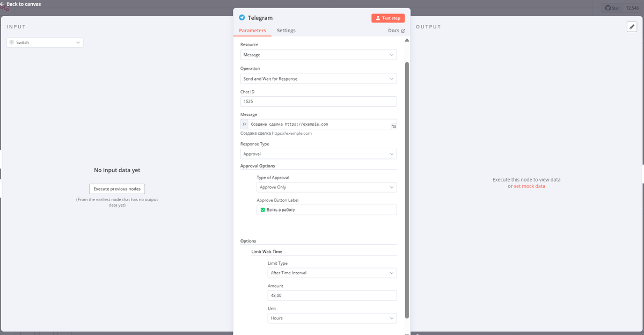
Task: Go back to canvas
Action: point(20,4)
